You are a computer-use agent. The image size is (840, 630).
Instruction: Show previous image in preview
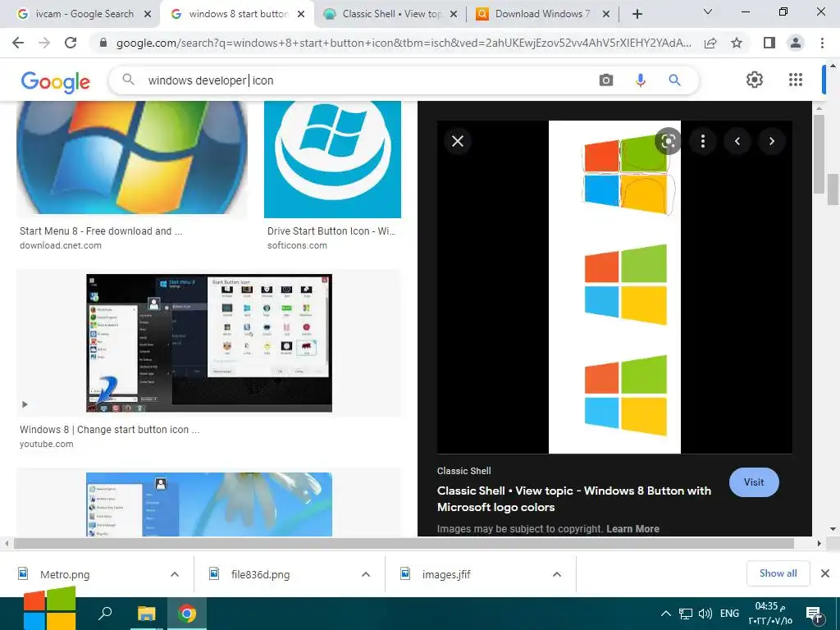tap(737, 141)
